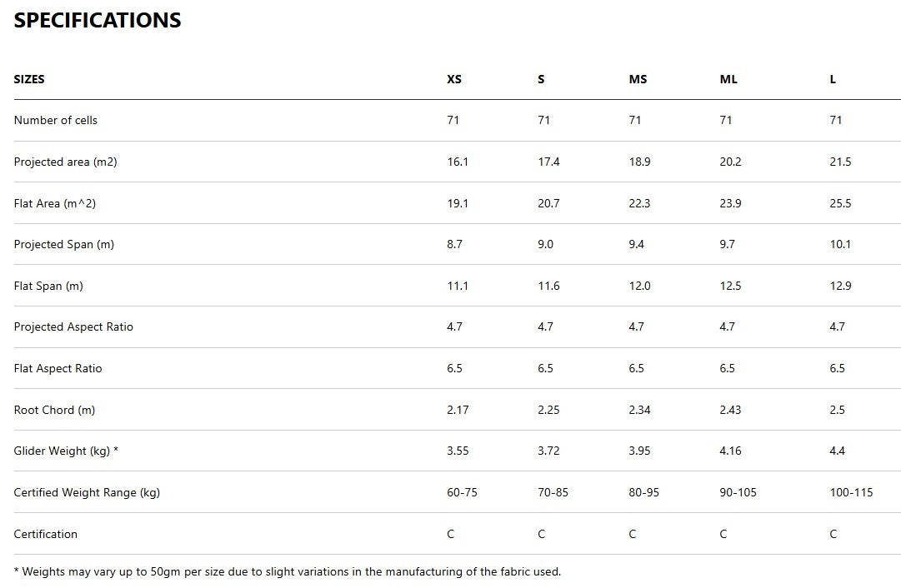Viewport: 901px width, 588px height.
Task: Select the Flat Span (m) row label
Action: click(x=48, y=286)
